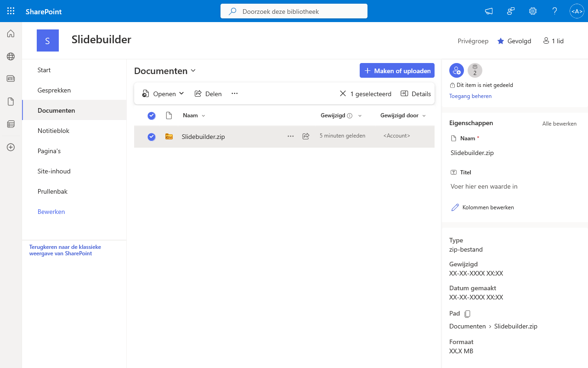This screenshot has height=368, width=588.
Task: Toggle the Details pane button
Action: click(416, 94)
